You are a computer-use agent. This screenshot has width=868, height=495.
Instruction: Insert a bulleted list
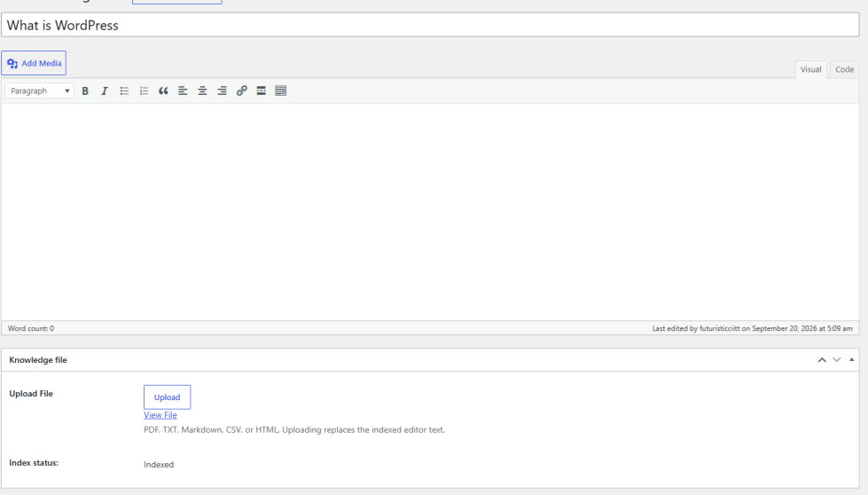[124, 90]
